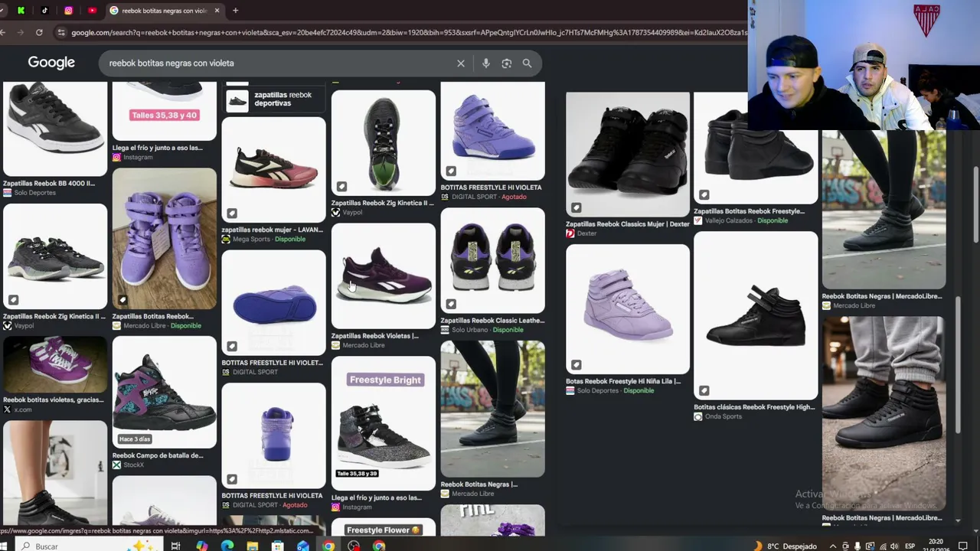Switch to the TikTok browser tab

(44, 11)
